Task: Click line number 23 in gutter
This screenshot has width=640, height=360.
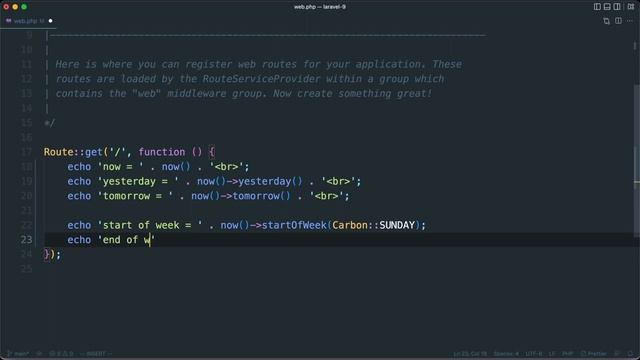Action: [26, 240]
